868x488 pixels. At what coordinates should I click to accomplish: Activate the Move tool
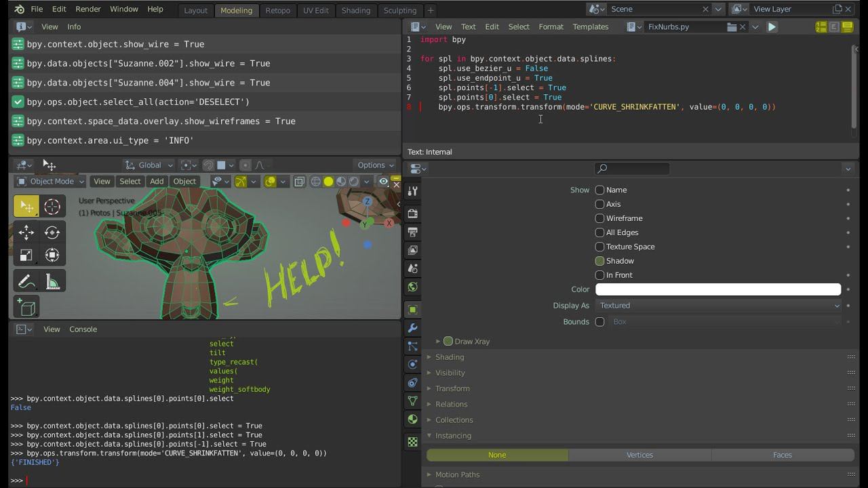coord(26,232)
